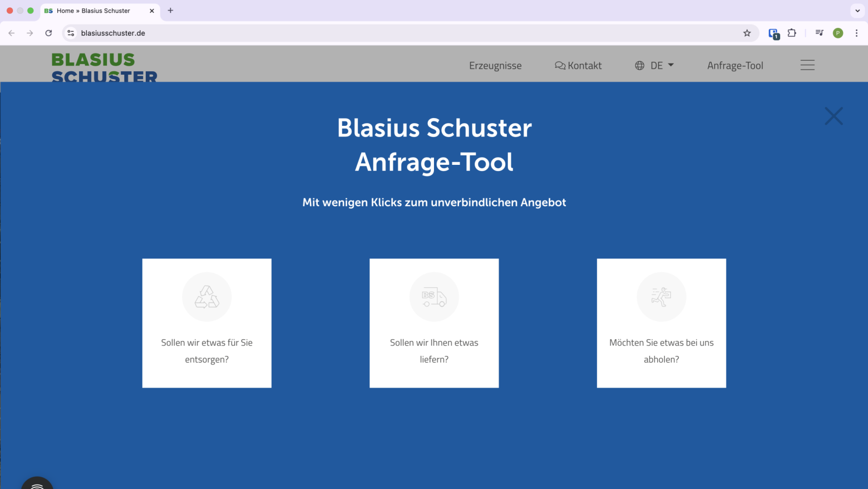Open the tab search dropdown arrow

tap(857, 11)
